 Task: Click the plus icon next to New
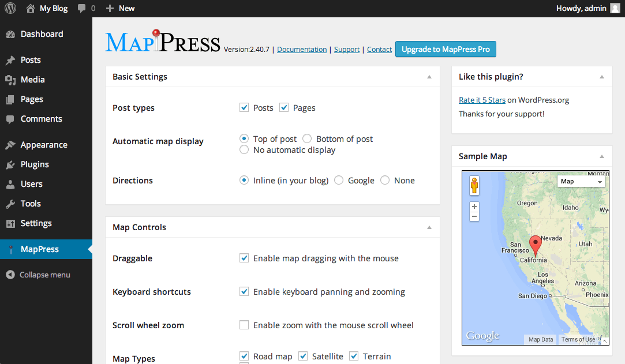click(x=110, y=8)
